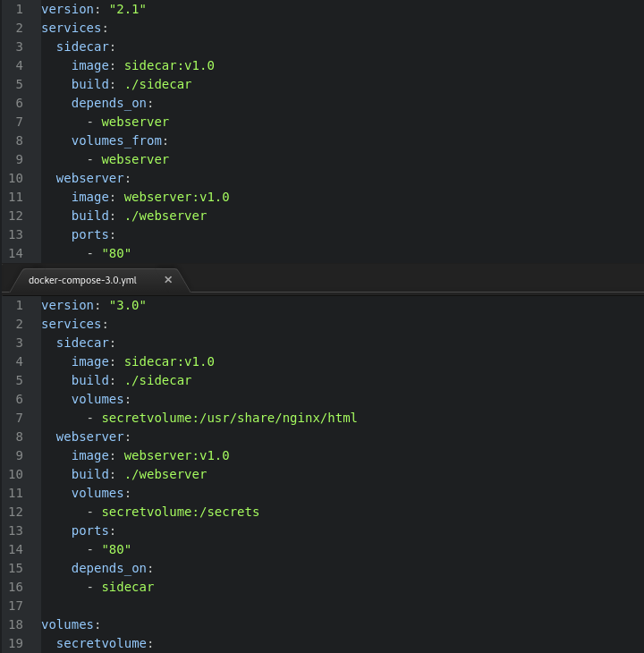
Task: Click the version: "2.1" line
Action: pos(94,9)
